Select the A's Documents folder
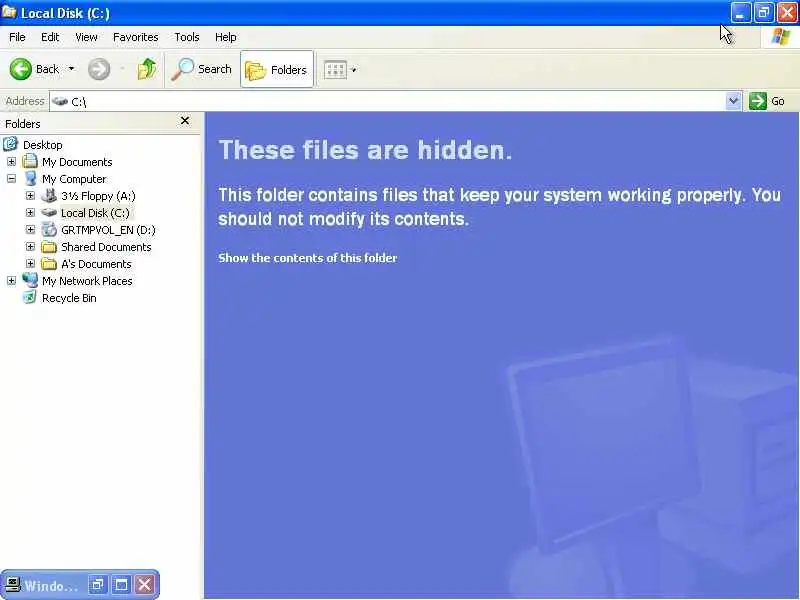 pyautogui.click(x=96, y=264)
